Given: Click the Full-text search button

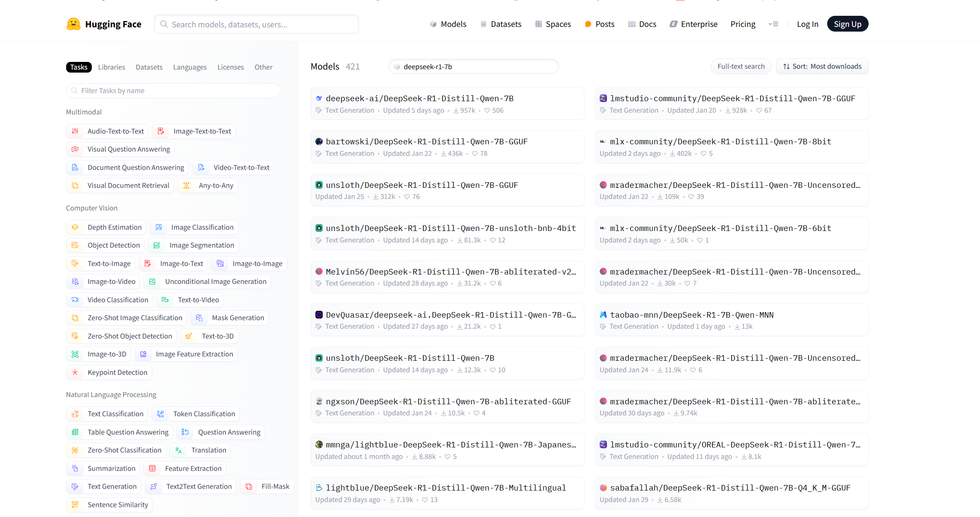Looking at the screenshot, I should pyautogui.click(x=741, y=66).
